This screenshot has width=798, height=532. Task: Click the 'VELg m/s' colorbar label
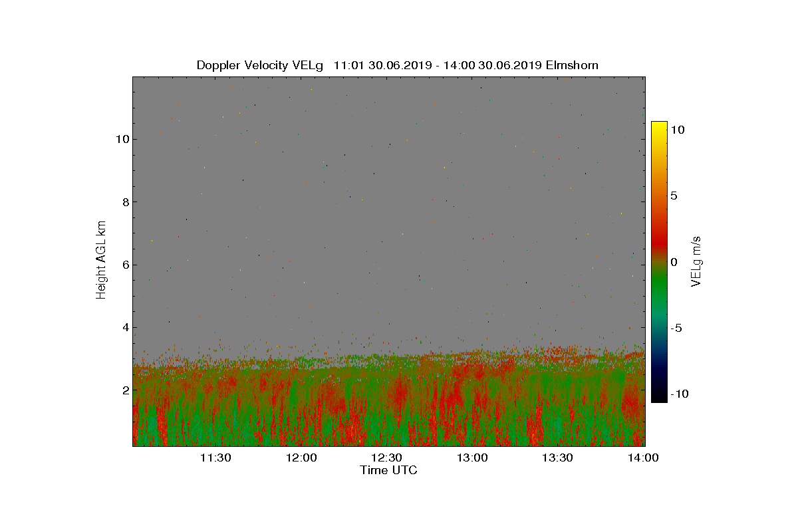coord(696,261)
